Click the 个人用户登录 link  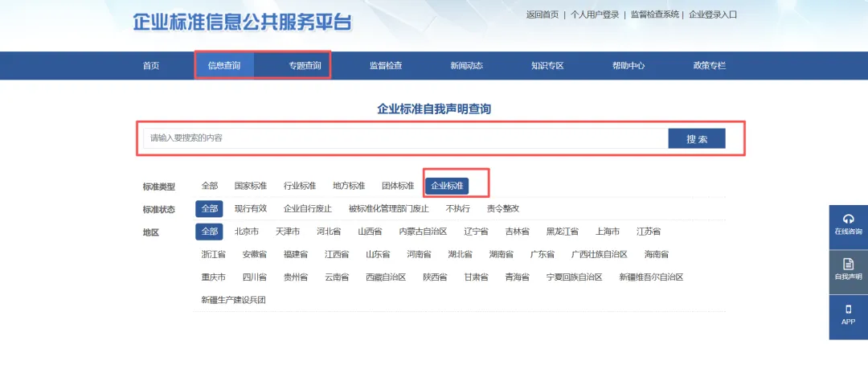595,15
